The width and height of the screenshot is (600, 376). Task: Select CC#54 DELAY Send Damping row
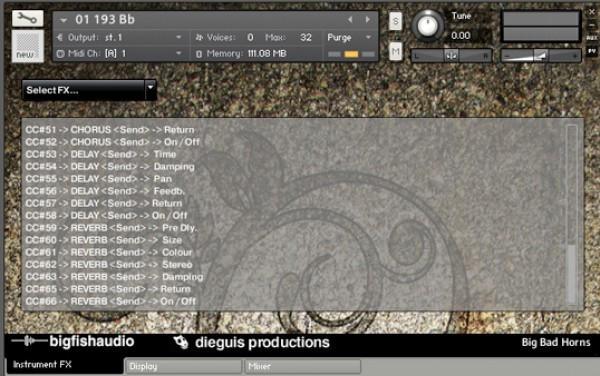tap(110, 166)
